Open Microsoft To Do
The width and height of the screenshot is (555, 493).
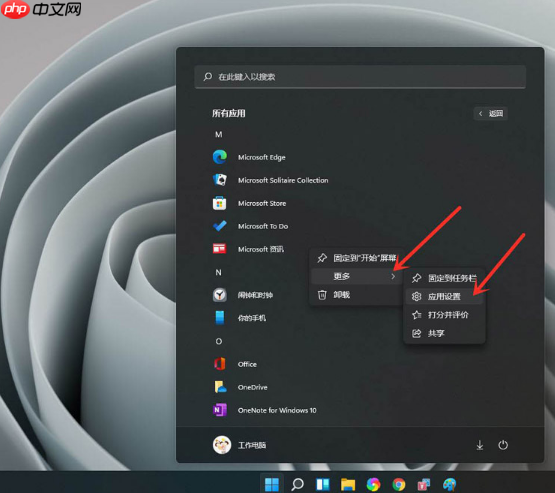pyautogui.click(x=250, y=226)
